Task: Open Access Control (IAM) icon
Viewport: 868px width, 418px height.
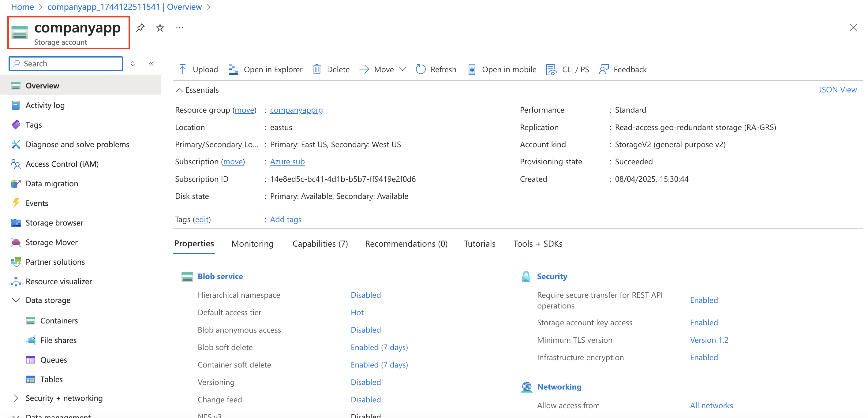Action: (16, 164)
